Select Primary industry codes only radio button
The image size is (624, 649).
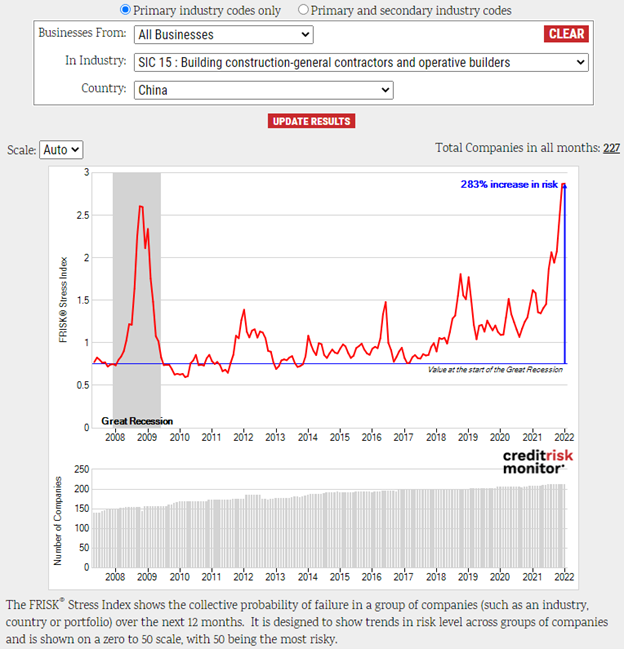[x=125, y=10]
